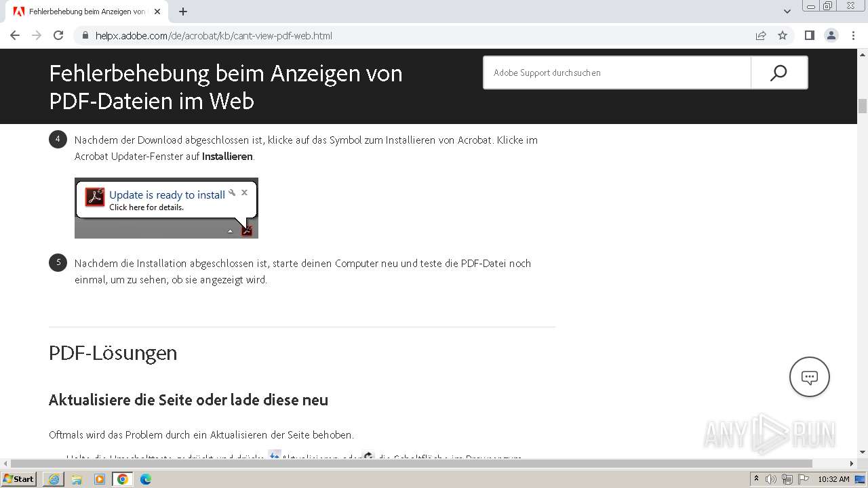This screenshot has height=488, width=868.
Task: Click the page title Fehlerbehebung heading
Action: pos(226,87)
